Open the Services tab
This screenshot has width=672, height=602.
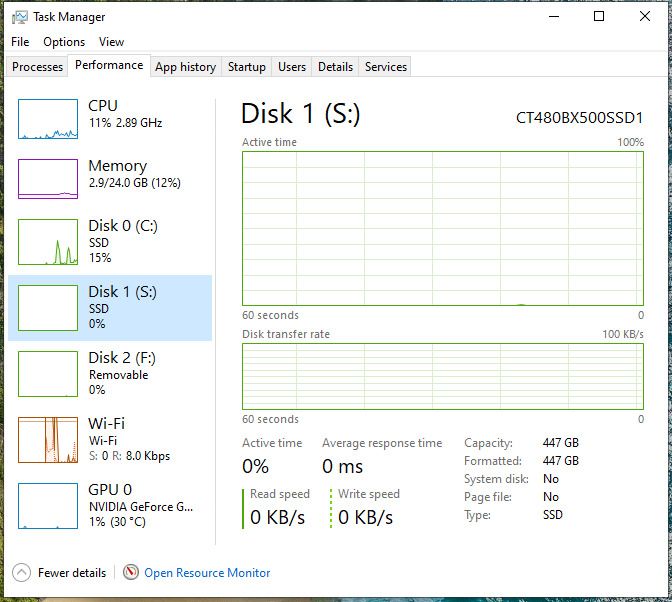coord(386,66)
